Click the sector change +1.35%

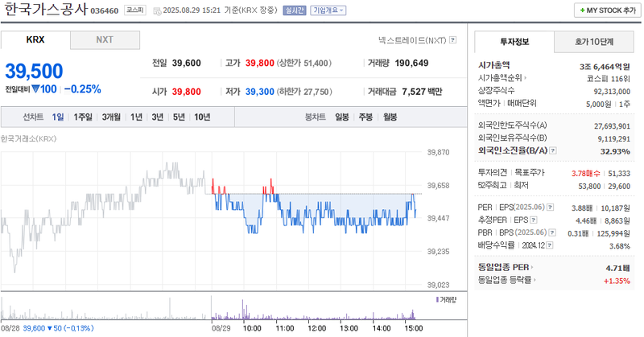[x=617, y=281]
